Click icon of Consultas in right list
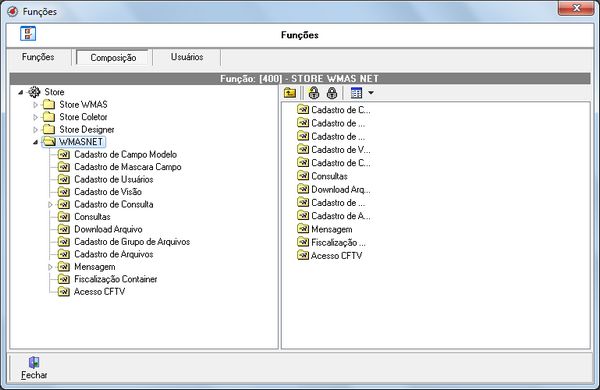 (x=303, y=176)
